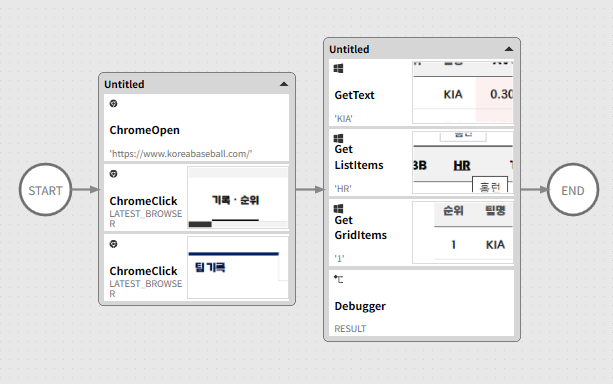The height and width of the screenshot is (384, 613).
Task: Click the RESULT text under Debugger
Action: [x=350, y=329]
